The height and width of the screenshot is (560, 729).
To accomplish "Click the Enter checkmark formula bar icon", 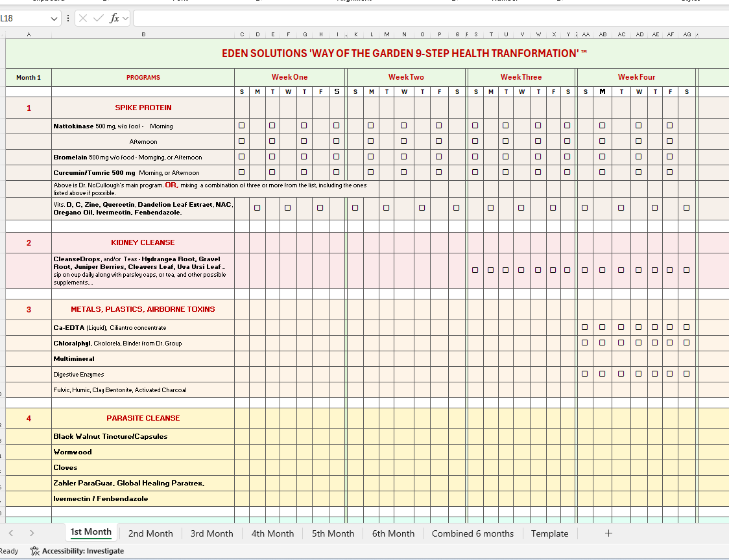I will [x=98, y=18].
